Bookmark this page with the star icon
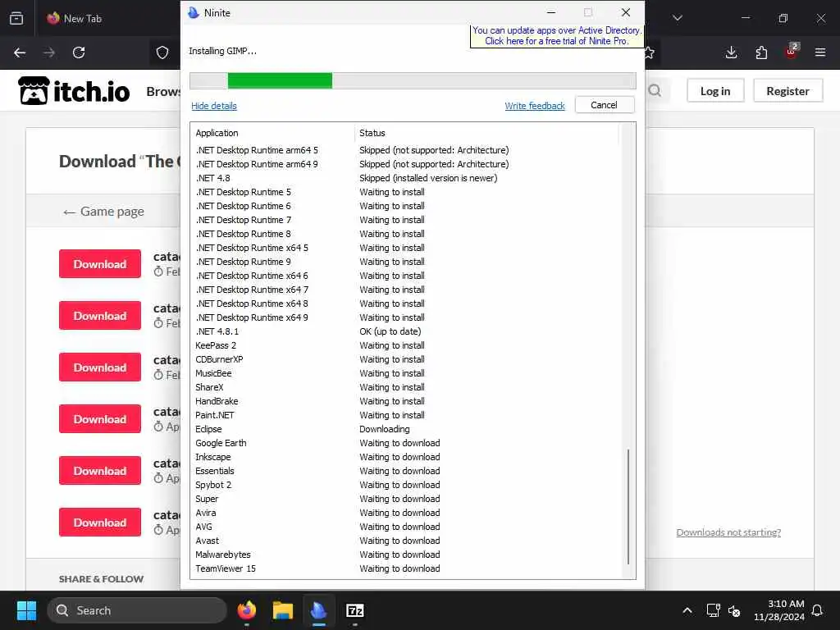This screenshot has height=630, width=840. 650,52
